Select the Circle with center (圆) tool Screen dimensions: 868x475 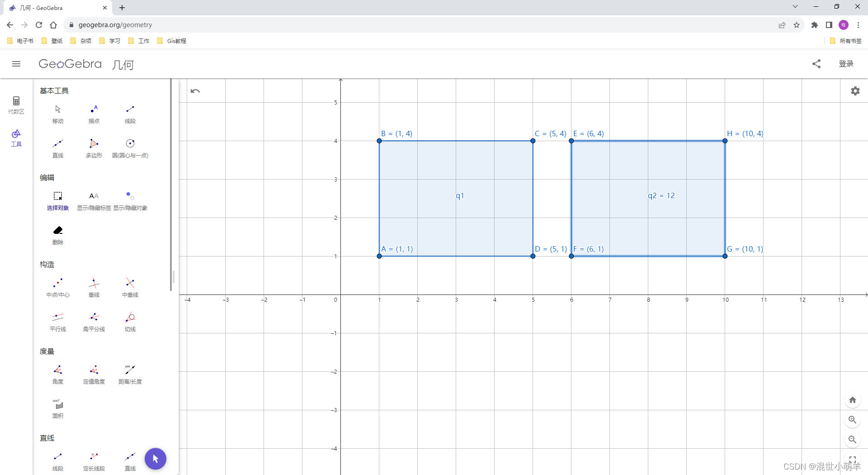pos(130,148)
